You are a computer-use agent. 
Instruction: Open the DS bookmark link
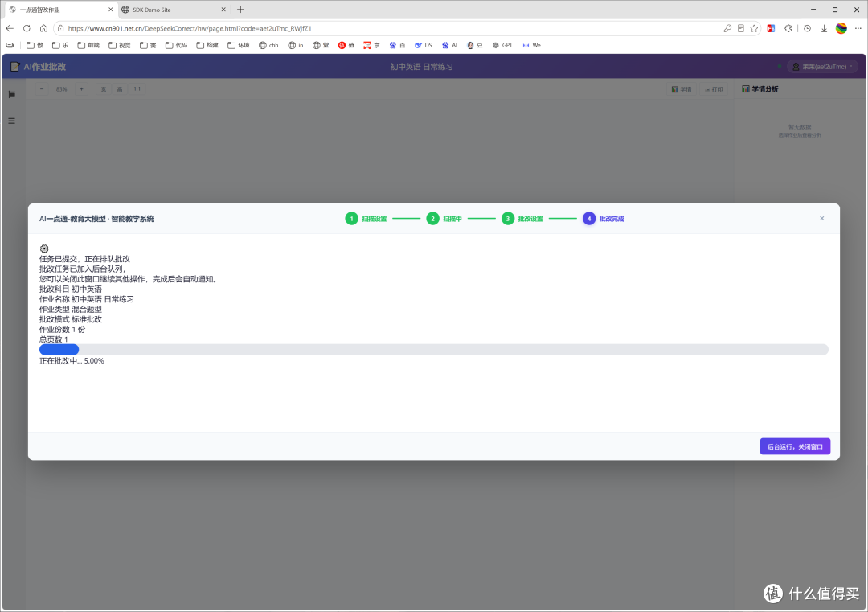click(x=424, y=45)
